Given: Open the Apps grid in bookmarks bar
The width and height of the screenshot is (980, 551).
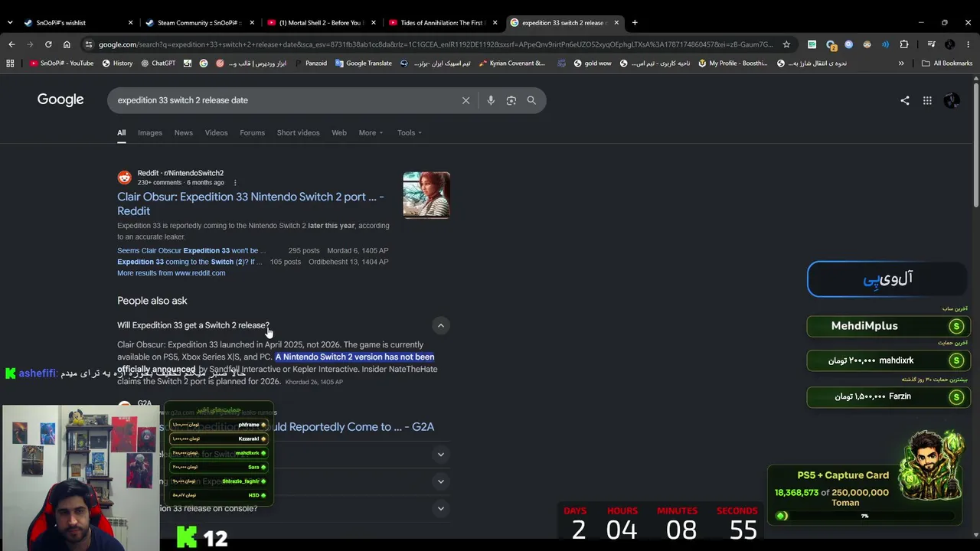Looking at the screenshot, I should click(10, 64).
